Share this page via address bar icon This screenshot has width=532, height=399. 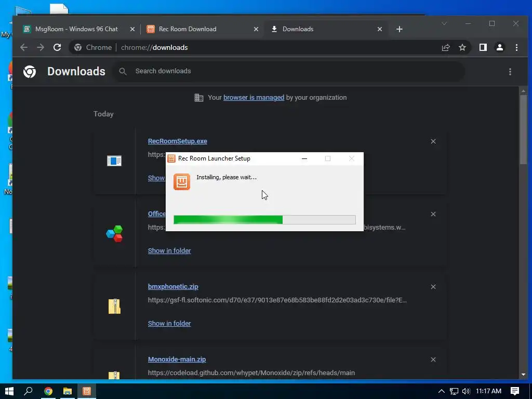pyautogui.click(x=445, y=47)
